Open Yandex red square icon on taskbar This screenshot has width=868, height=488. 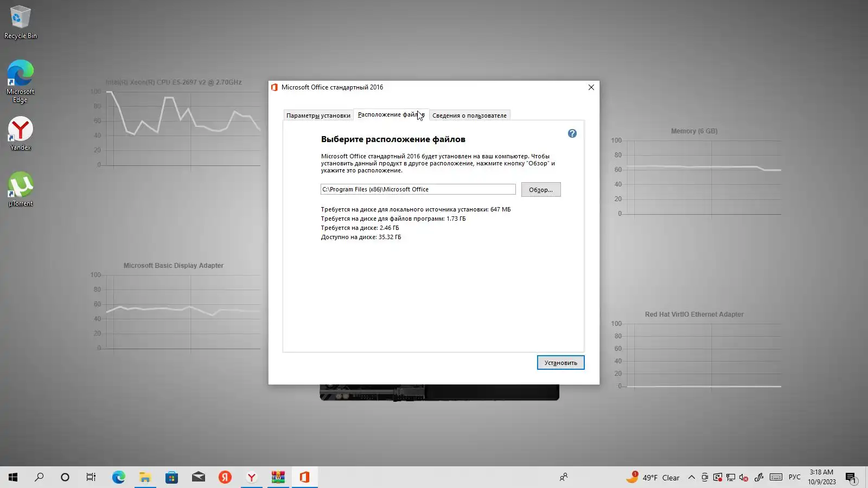click(x=225, y=477)
